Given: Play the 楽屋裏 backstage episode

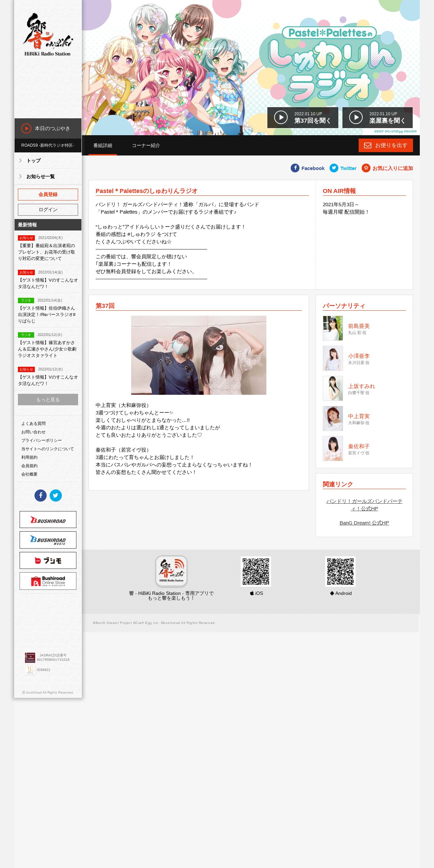Looking at the screenshot, I should pyautogui.click(x=378, y=118).
